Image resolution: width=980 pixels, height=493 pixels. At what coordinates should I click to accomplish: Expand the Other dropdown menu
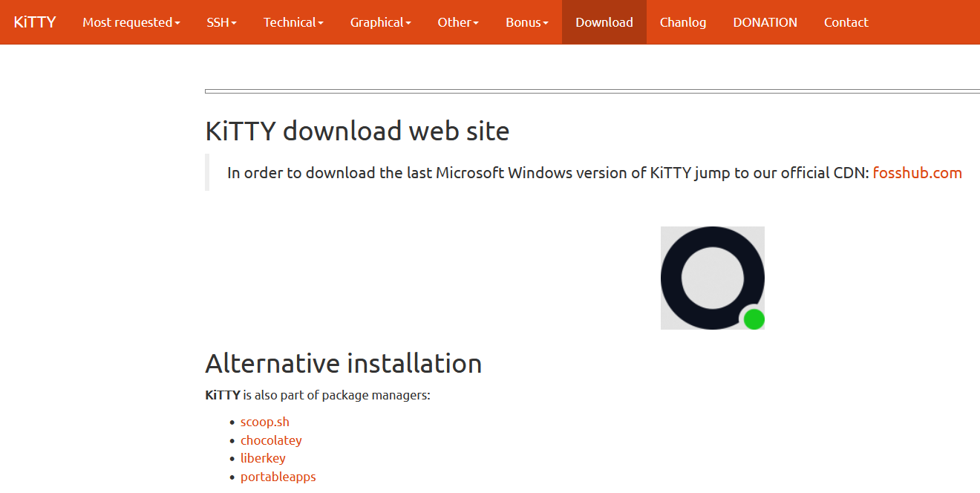[x=458, y=22]
